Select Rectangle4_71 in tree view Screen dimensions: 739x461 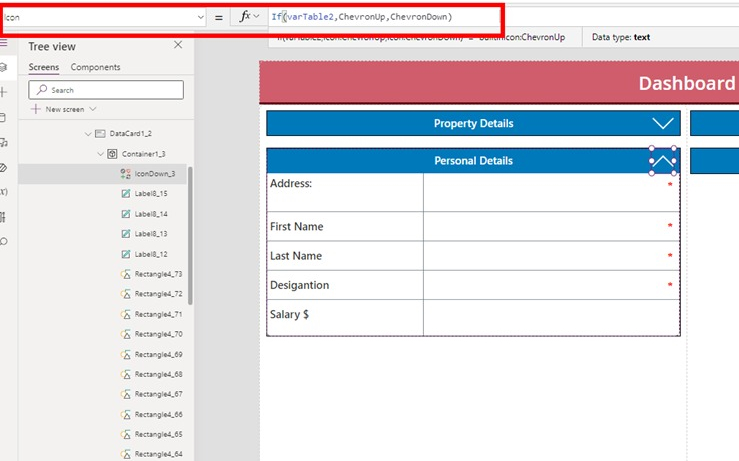[x=158, y=314]
